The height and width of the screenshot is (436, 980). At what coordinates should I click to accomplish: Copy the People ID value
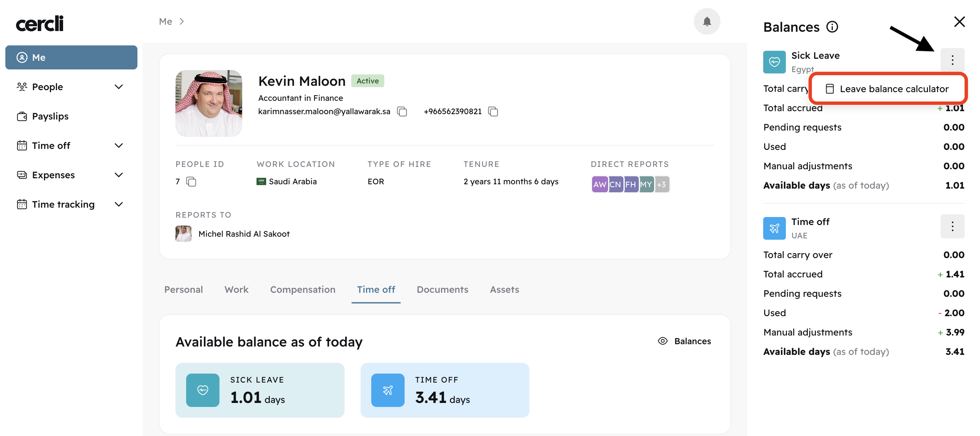pos(191,182)
